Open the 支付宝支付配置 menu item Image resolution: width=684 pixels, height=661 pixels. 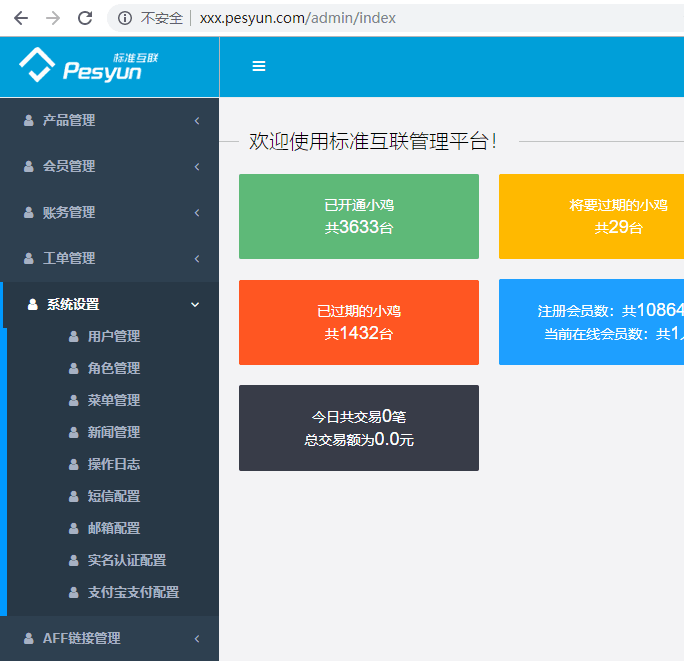[133, 593]
